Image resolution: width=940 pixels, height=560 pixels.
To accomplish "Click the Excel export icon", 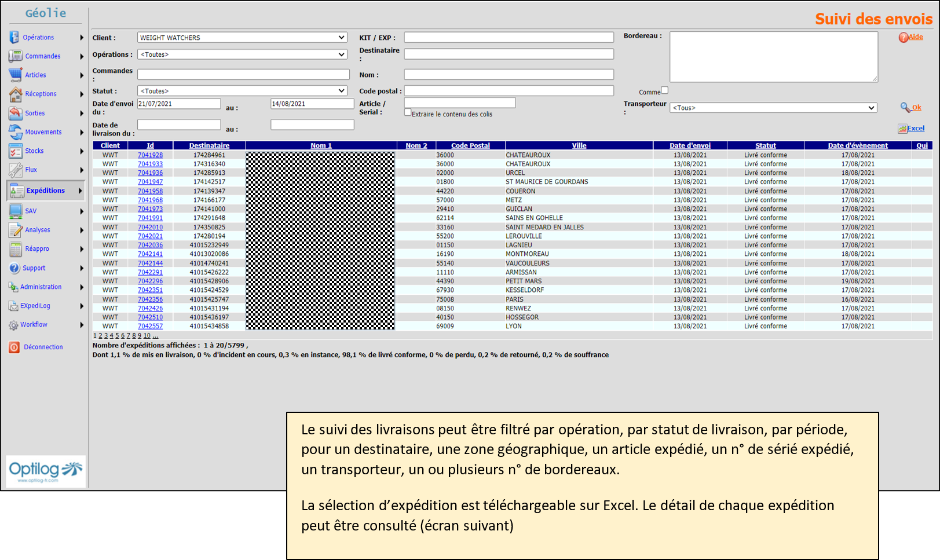I will [902, 129].
